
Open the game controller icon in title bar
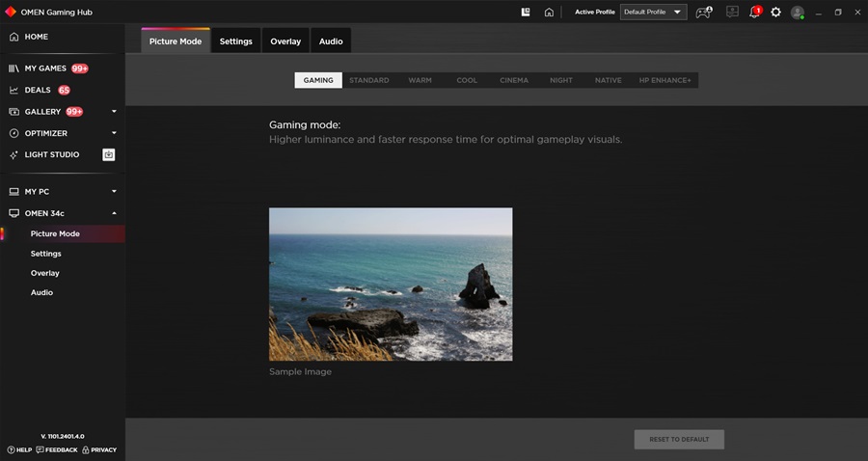point(703,13)
